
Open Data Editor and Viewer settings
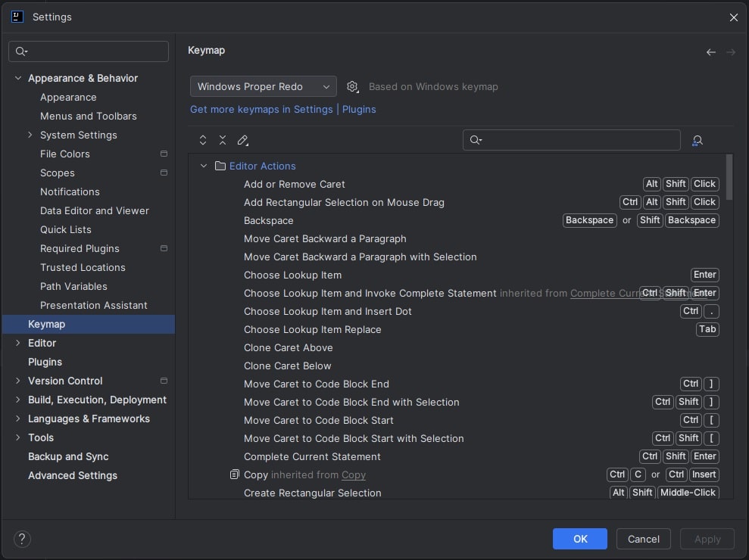click(x=95, y=210)
